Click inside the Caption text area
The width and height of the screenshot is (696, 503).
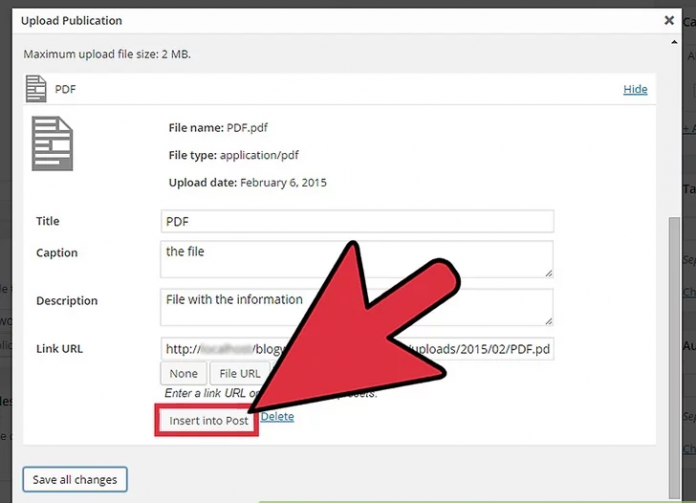[x=356, y=259]
